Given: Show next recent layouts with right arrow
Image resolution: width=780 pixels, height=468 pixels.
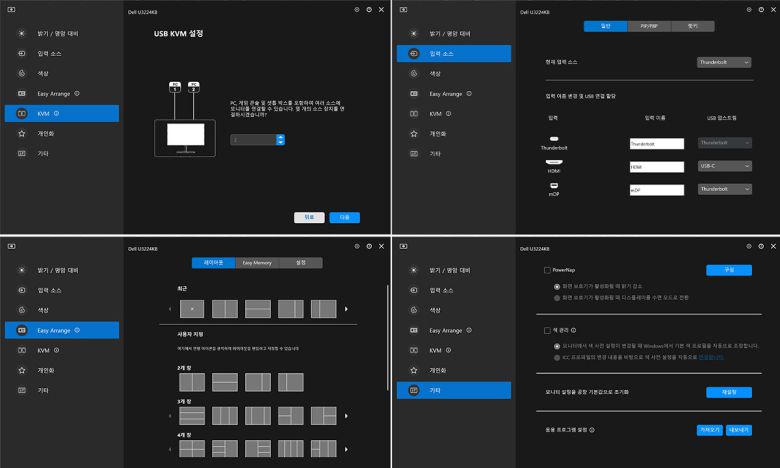Looking at the screenshot, I should click(346, 309).
